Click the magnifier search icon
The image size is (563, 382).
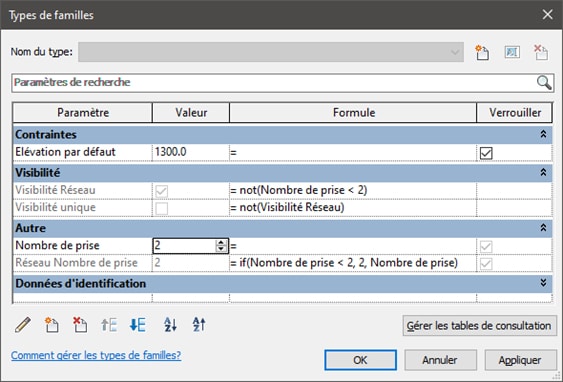544,83
